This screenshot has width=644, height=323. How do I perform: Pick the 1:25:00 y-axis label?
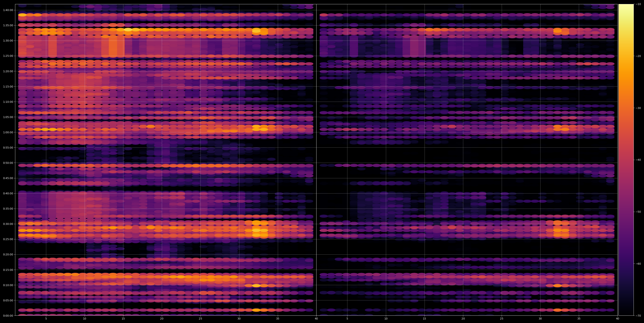[x=8, y=56]
